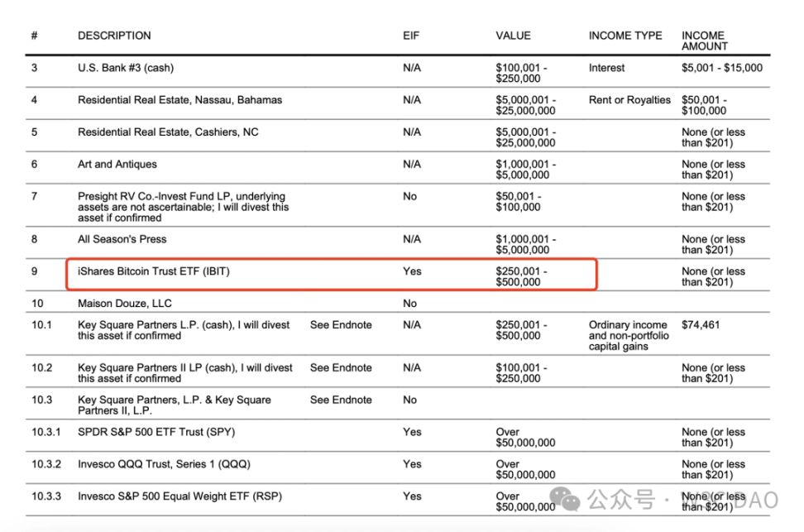Click the See Endnote text for row 10.1

(x=341, y=325)
